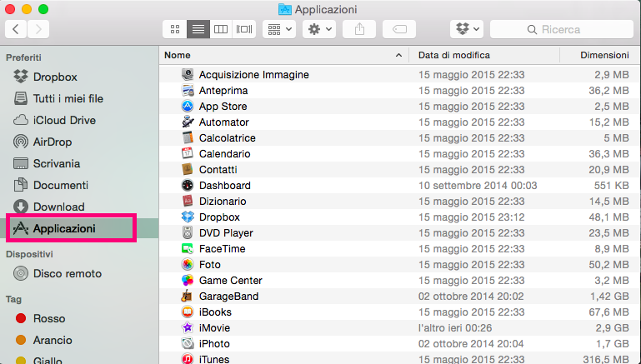641x364 pixels.
Task: Switch to icon view
Action: [175, 29]
